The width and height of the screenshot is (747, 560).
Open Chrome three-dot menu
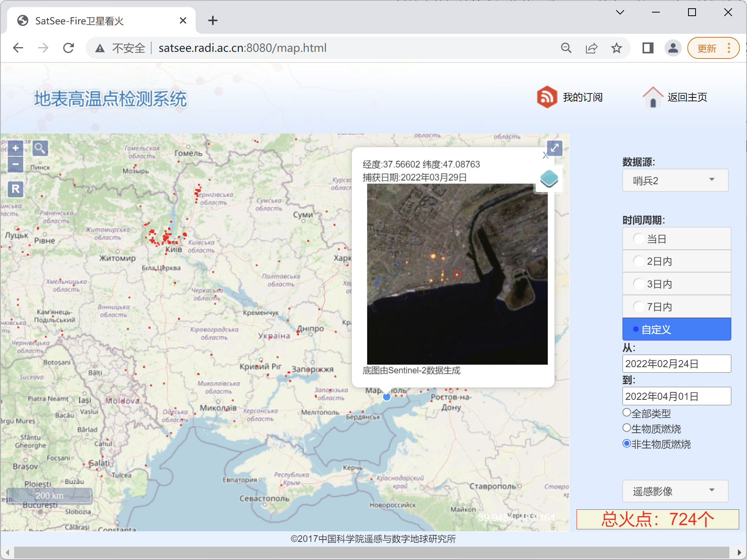point(729,48)
